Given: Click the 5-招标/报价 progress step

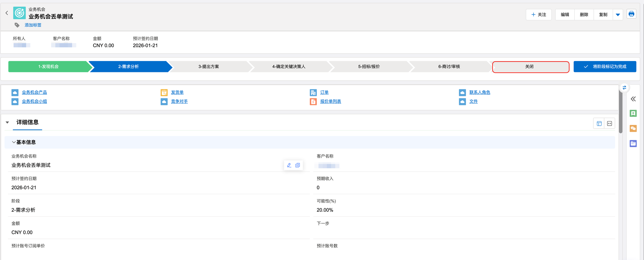Looking at the screenshot, I should (x=369, y=67).
